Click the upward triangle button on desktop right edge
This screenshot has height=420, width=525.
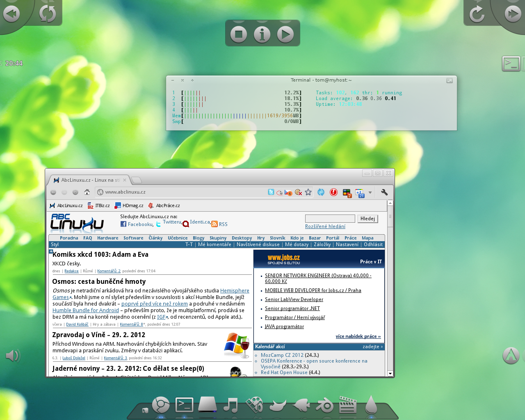[511, 356]
